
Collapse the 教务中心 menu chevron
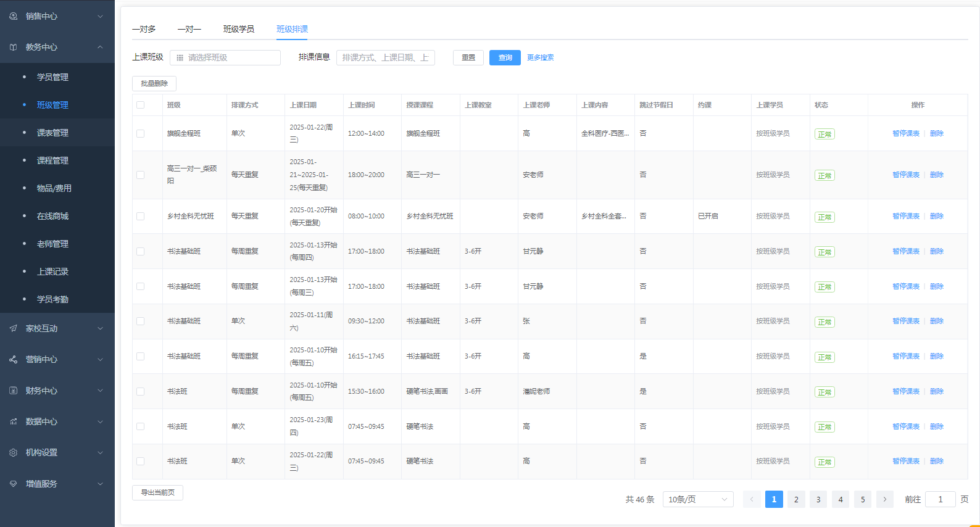click(x=100, y=47)
